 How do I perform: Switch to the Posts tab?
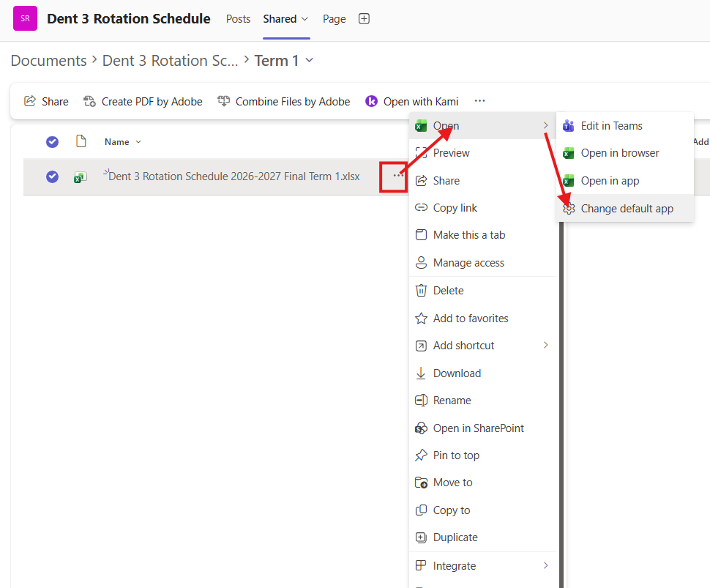238,19
